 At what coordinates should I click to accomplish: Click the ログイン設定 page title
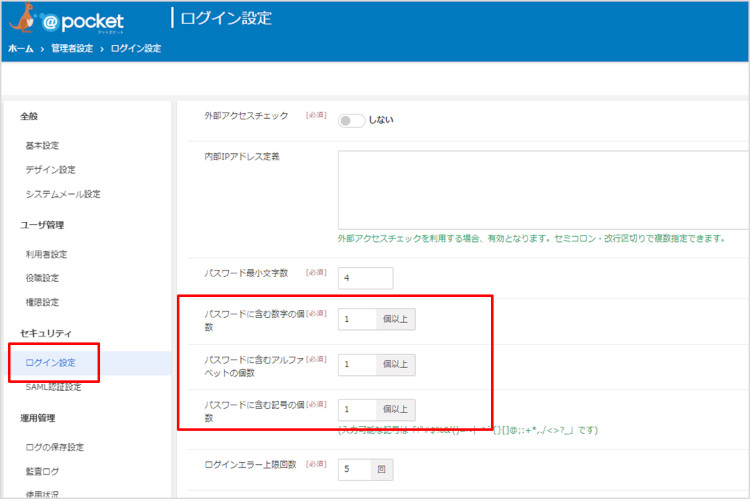pos(226,18)
